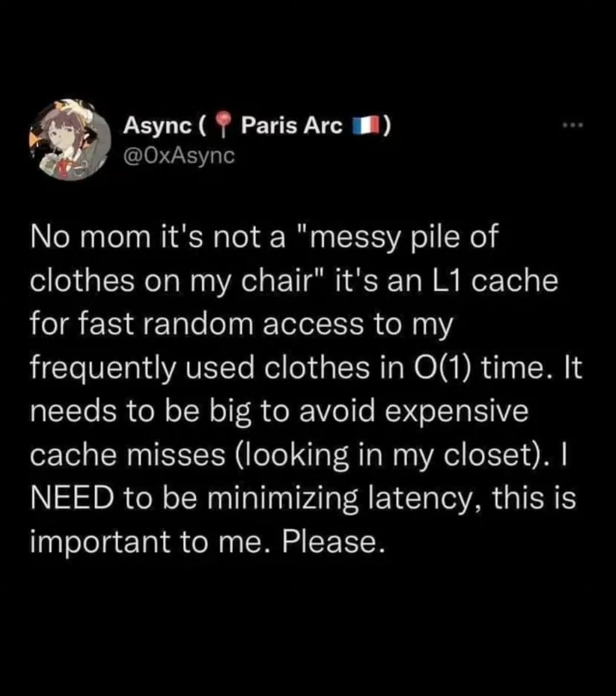
Task: Click 'Paris Arc' in the display name
Action: pyautogui.click(x=292, y=126)
